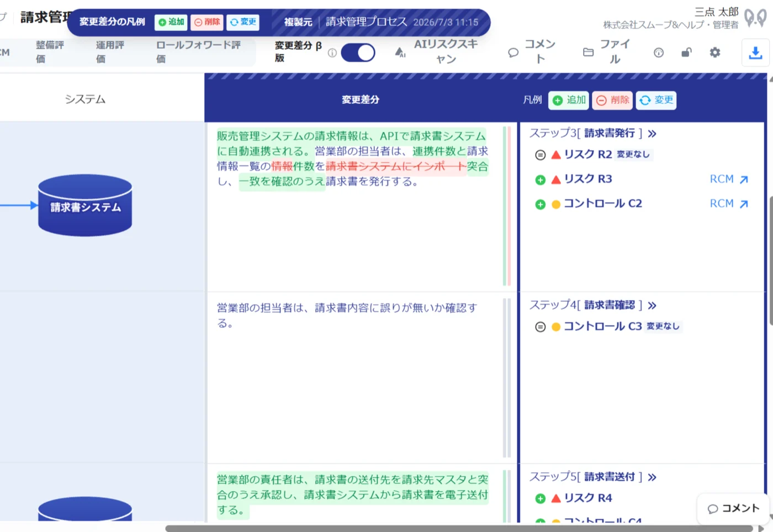Click the unchanged status icon before コントロール C3
773x532 pixels.
[541, 327]
